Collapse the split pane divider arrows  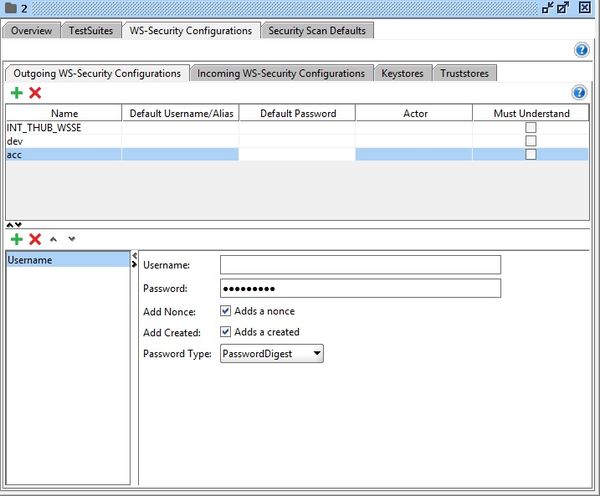pyautogui.click(x=14, y=224)
